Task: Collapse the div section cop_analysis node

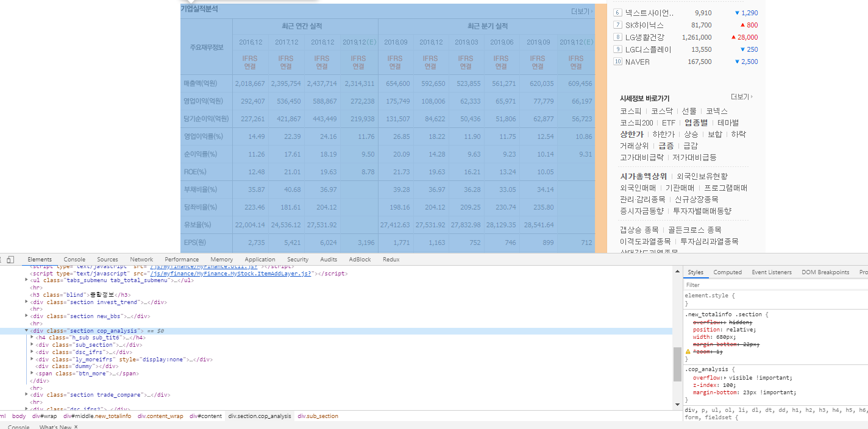Action: [x=26, y=330]
